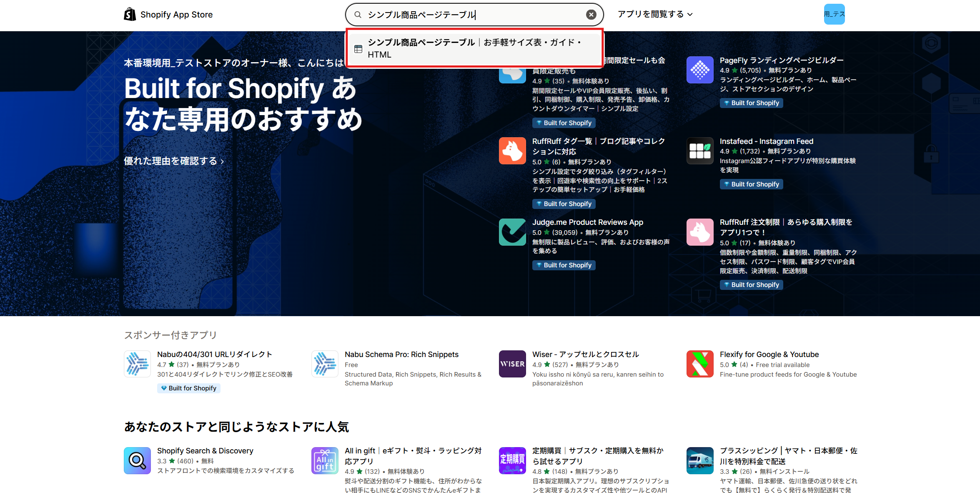Open the PageFly app icon
Viewport: 980px width, 493px height.
point(700,70)
